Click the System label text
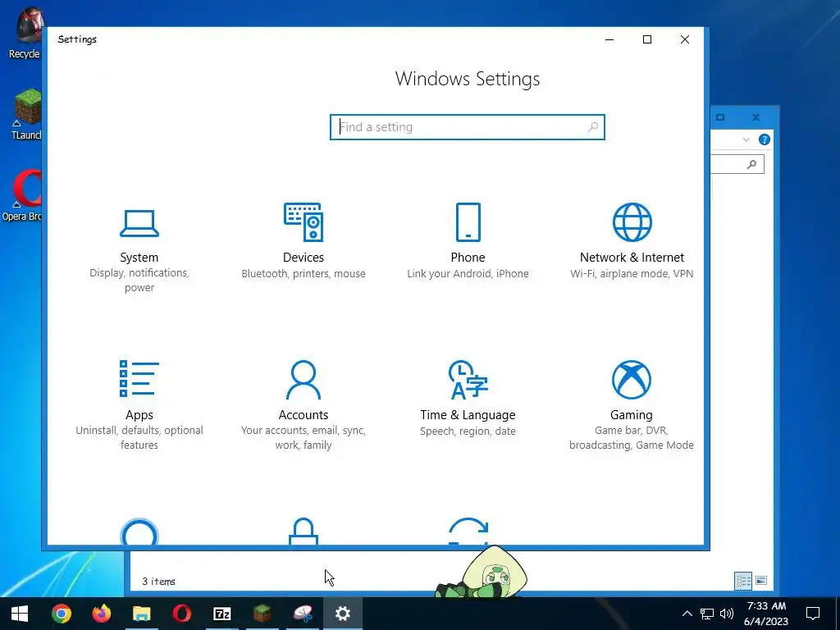Image resolution: width=840 pixels, height=630 pixels. [139, 258]
